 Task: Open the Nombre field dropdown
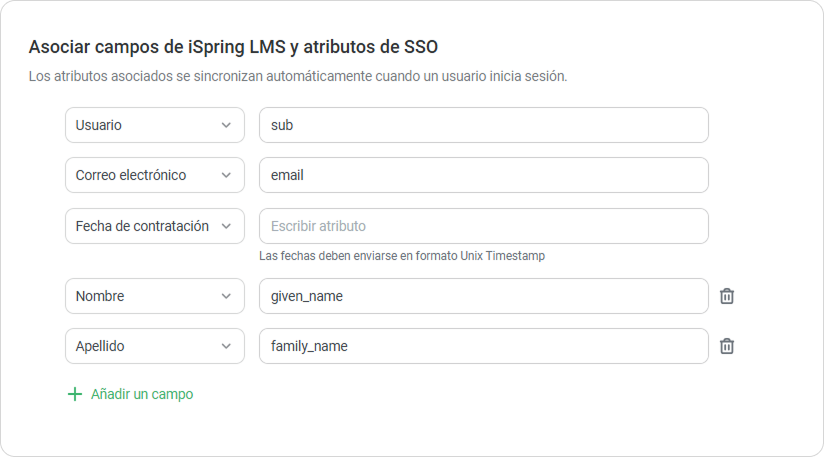(155, 296)
